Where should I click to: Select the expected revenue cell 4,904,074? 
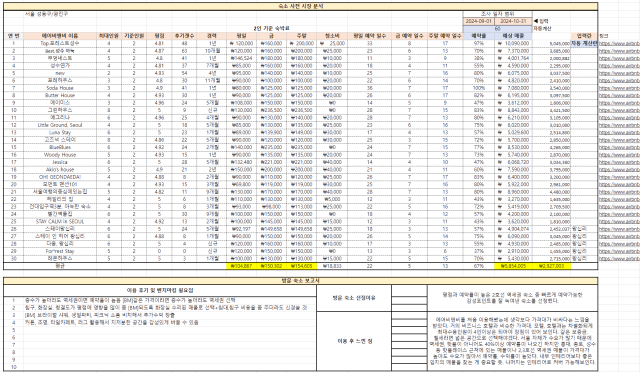(513, 229)
